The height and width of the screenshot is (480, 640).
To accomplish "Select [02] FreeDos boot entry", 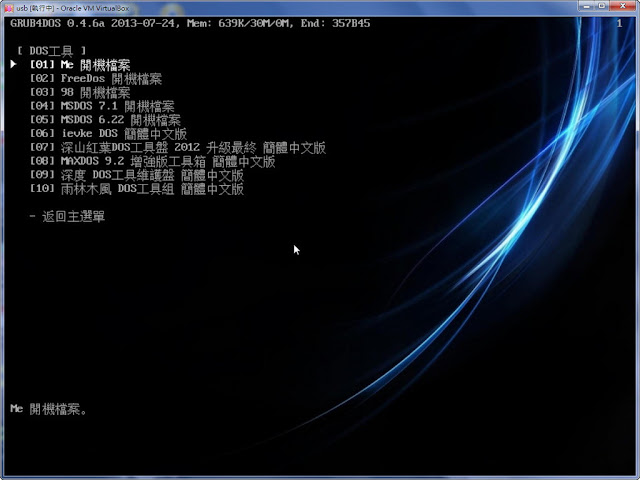I will [96, 79].
